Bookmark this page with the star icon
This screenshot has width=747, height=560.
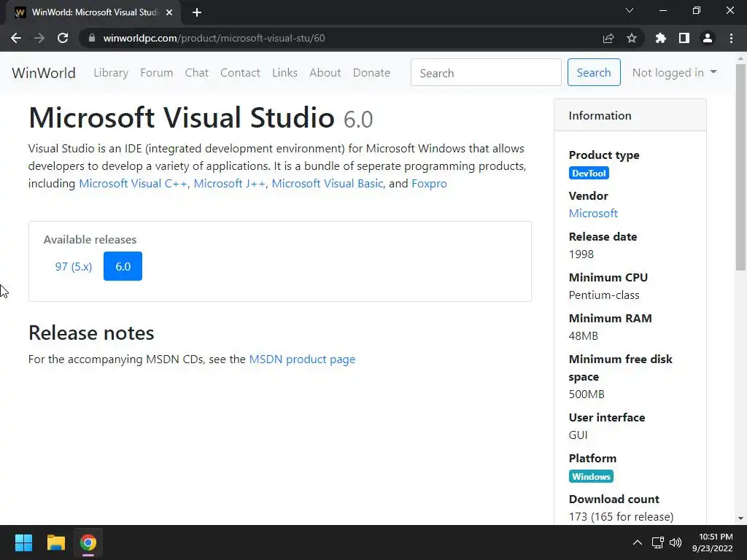pos(632,38)
